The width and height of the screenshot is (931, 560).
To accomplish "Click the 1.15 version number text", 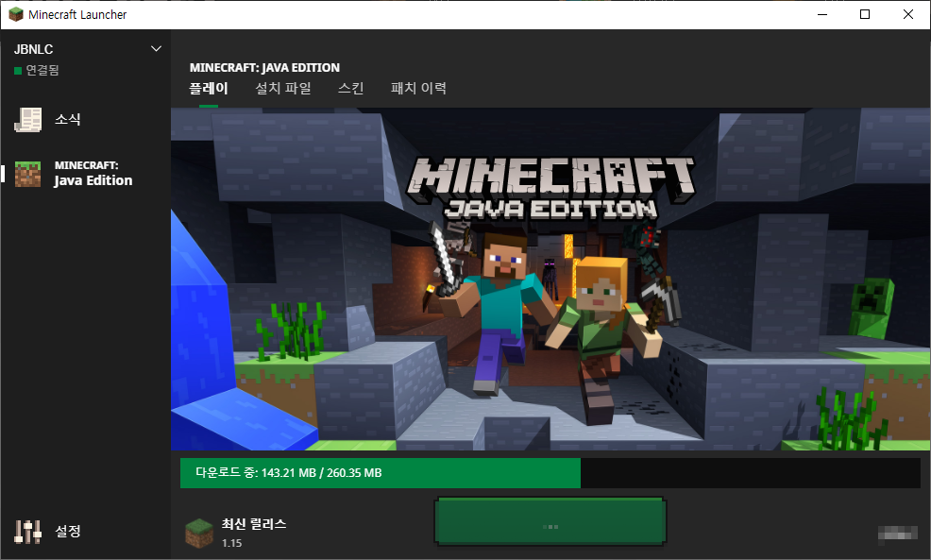I will pyautogui.click(x=231, y=543).
